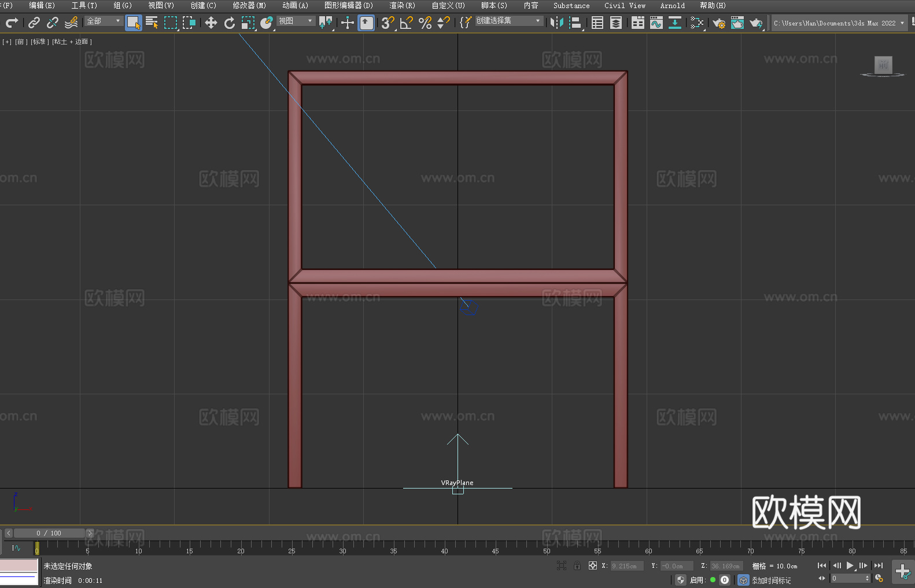915x588 pixels.
Task: Open the 编辑(E) menu
Action: (x=42, y=5)
